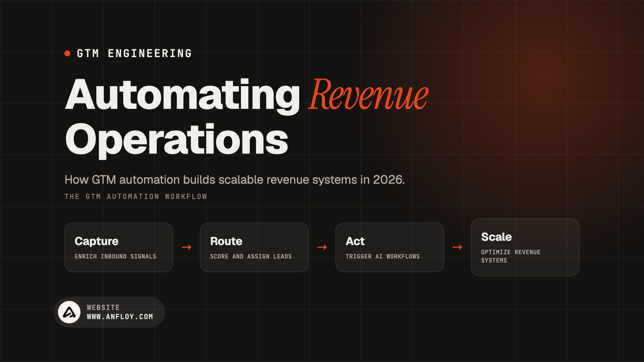The width and height of the screenshot is (644, 362).
Task: Click the Anfloy logo icon
Action: [69, 312]
